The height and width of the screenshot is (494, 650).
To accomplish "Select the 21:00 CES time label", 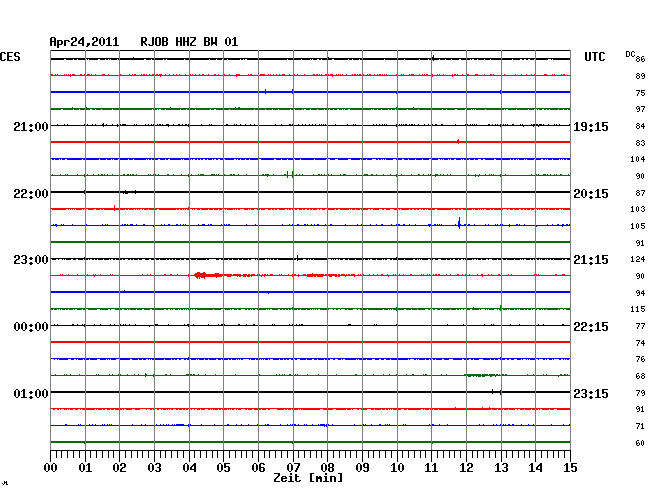I will click(31, 126).
